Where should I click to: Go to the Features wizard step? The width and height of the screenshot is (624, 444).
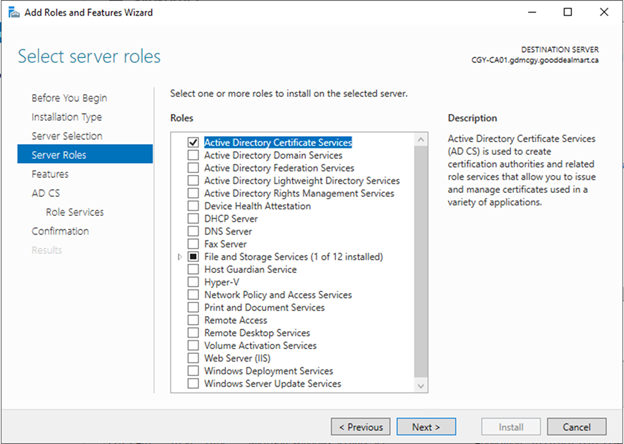[x=50, y=174]
